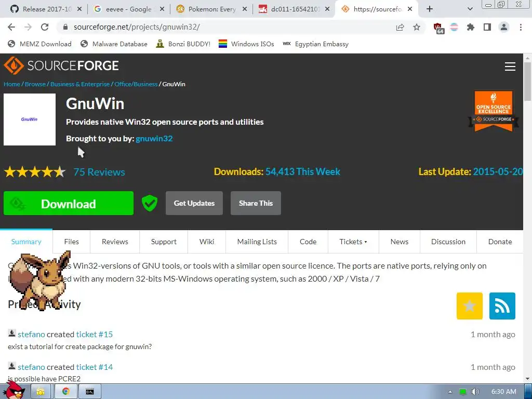Click the striped circular extension icon
The image size is (532, 399).
coord(454,27)
